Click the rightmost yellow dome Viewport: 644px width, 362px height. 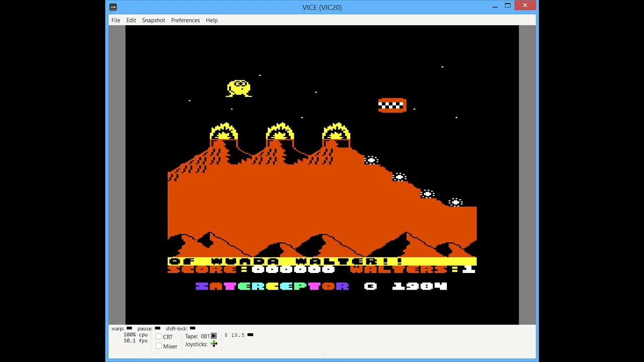pos(336,131)
